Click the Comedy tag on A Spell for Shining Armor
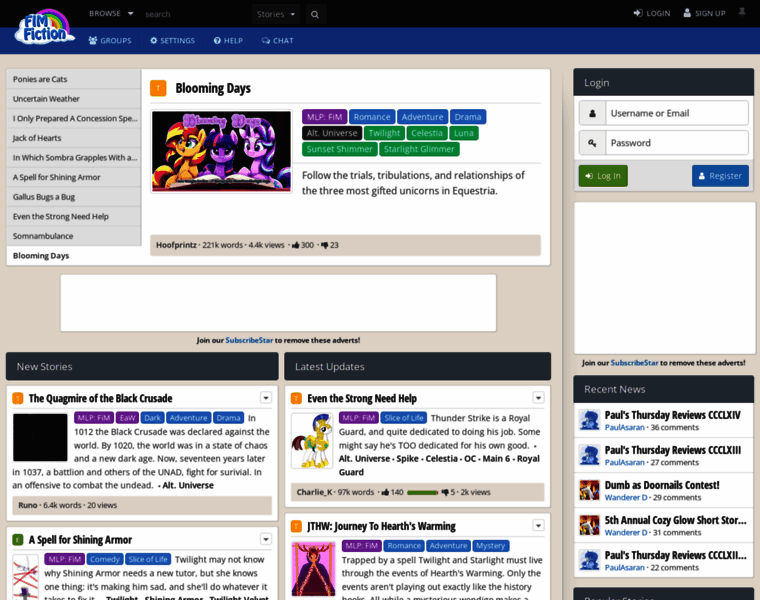760x600 pixels. [105, 559]
